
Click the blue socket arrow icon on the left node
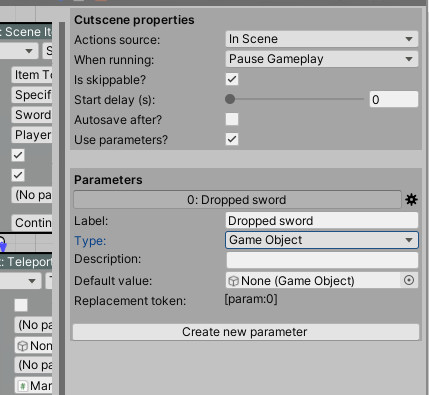[3, 245]
